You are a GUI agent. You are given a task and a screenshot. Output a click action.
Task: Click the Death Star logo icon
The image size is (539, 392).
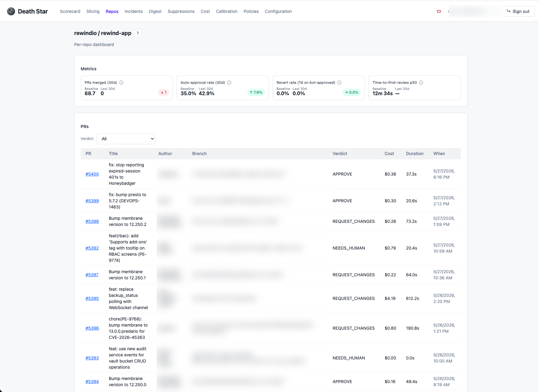pos(11,11)
